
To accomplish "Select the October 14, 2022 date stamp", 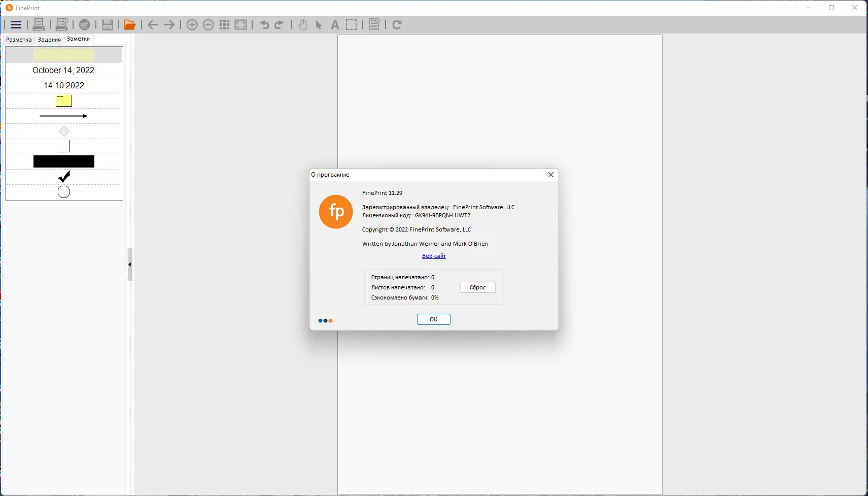I will (x=63, y=70).
